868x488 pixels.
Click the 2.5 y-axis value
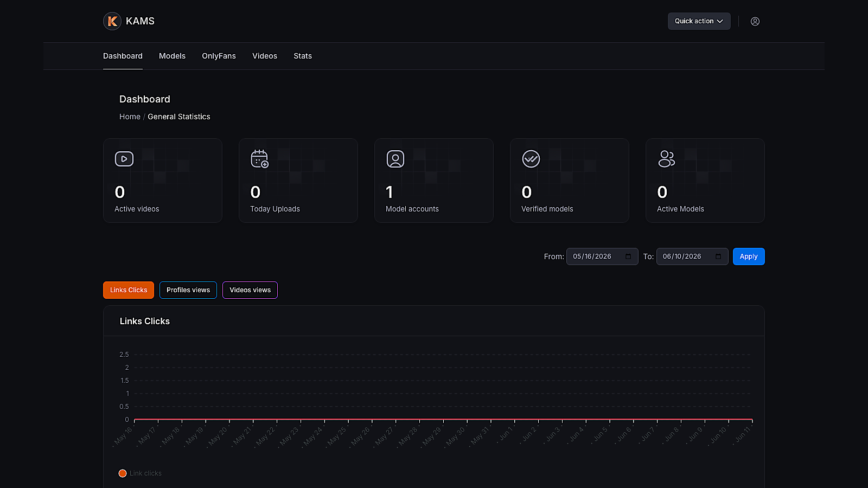click(124, 355)
